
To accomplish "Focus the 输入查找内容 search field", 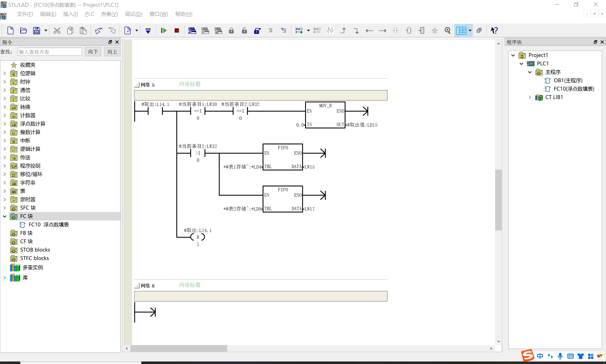I will [50, 52].
